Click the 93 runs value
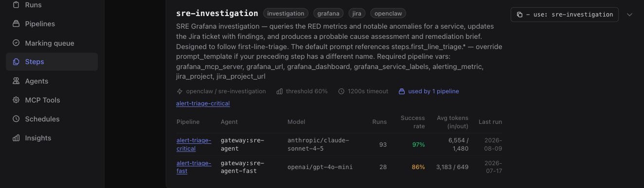644x188 pixels. [x=383, y=145]
